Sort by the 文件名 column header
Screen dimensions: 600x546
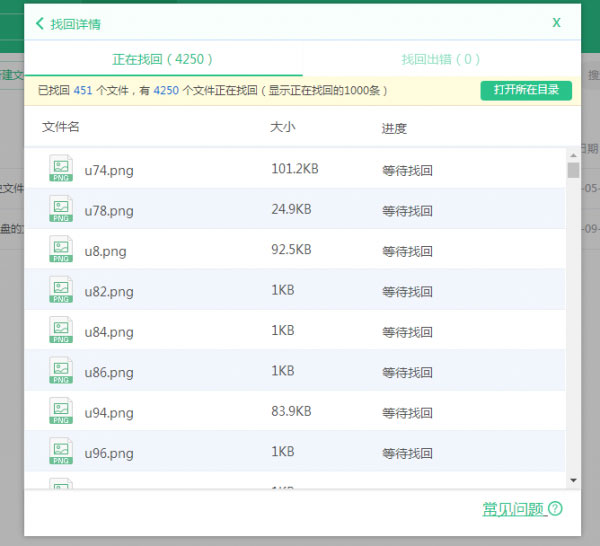(x=61, y=127)
